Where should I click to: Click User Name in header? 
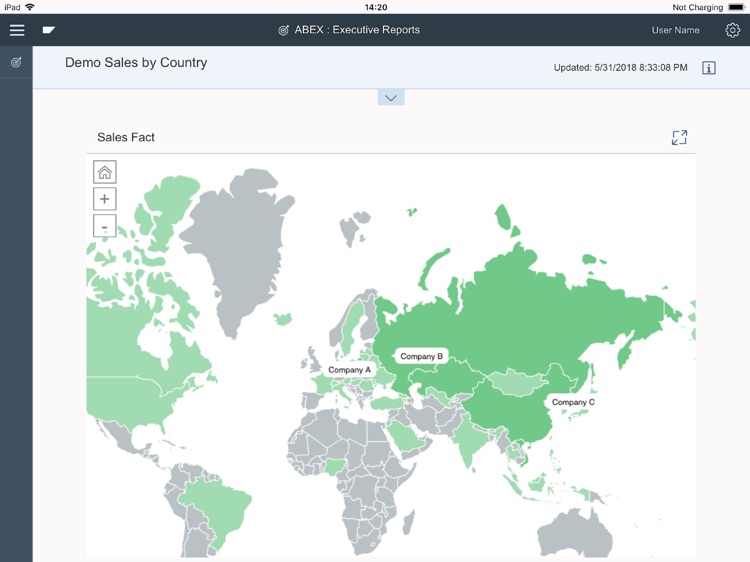click(675, 30)
